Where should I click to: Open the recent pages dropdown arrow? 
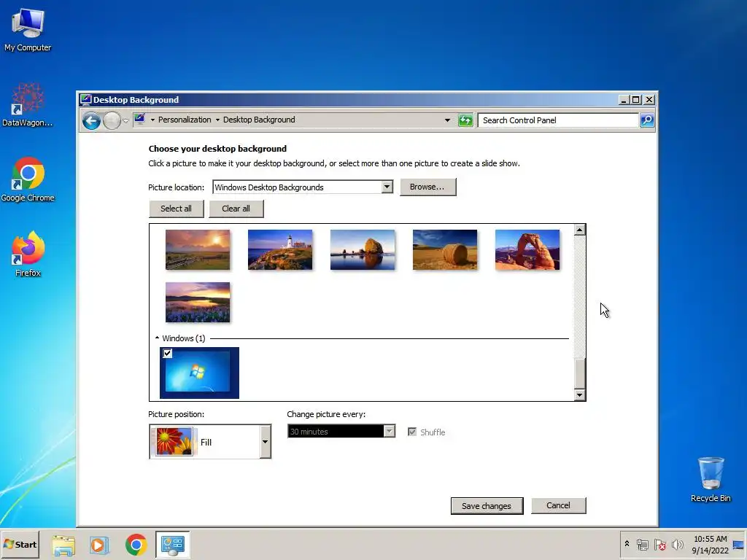pyautogui.click(x=125, y=120)
